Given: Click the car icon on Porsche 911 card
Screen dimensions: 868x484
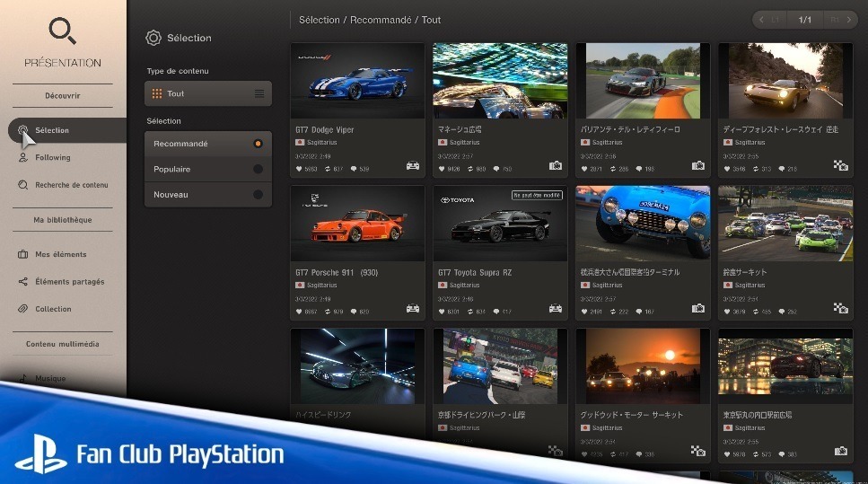Looking at the screenshot, I should tap(412, 309).
